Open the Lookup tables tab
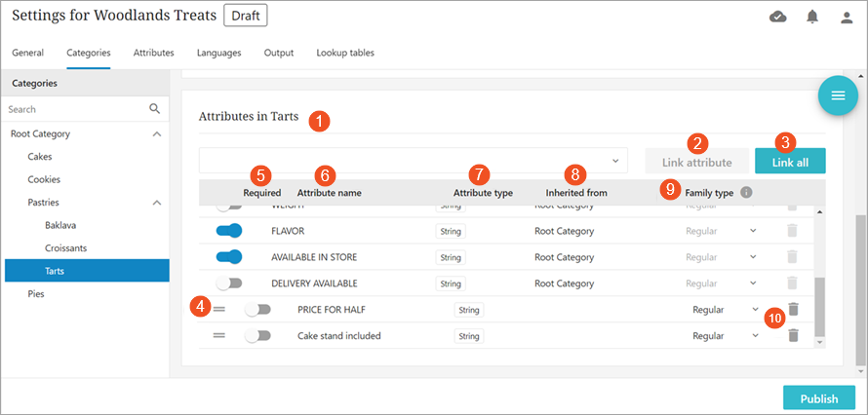Screen dimensions: 868x415 (344, 53)
